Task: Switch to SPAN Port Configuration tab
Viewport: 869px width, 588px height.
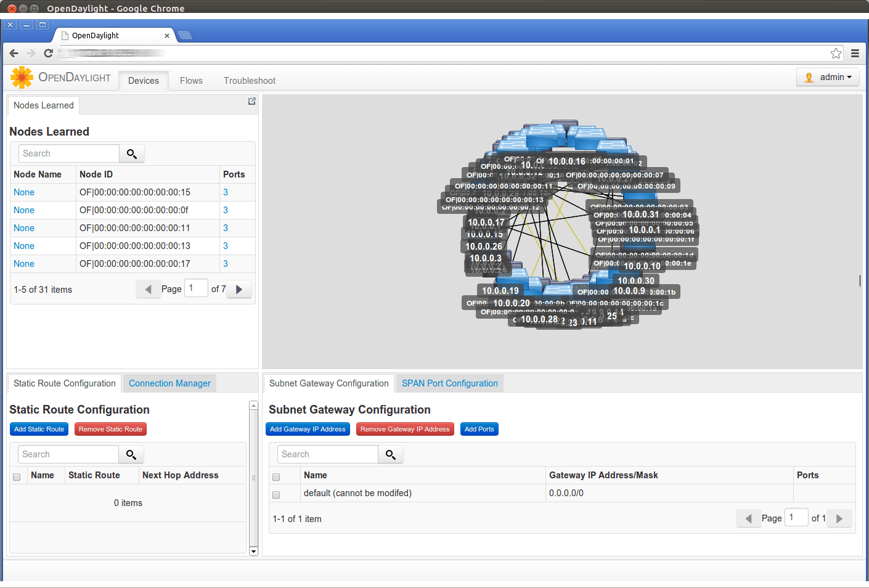Action: (x=450, y=383)
